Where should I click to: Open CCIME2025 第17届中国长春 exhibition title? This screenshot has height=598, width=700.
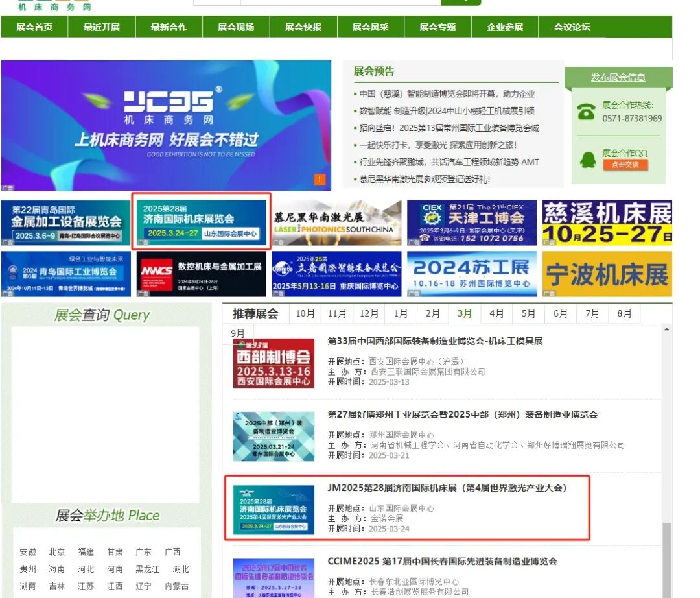pos(443,562)
